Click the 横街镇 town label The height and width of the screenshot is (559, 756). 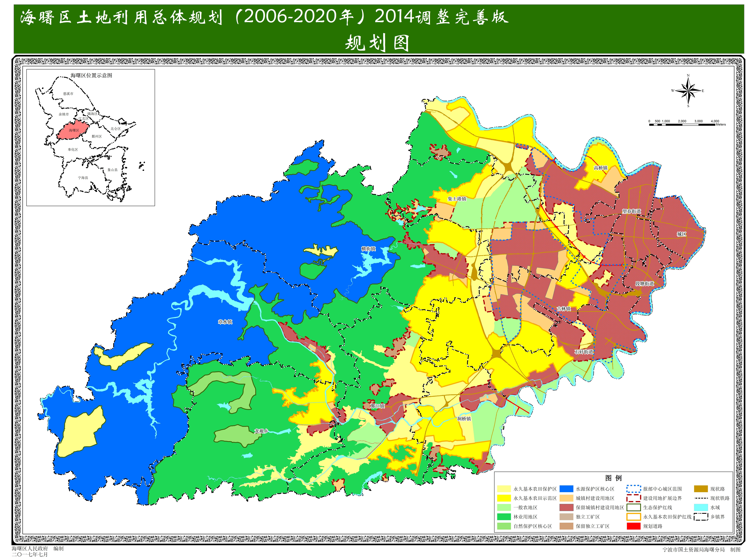point(368,249)
